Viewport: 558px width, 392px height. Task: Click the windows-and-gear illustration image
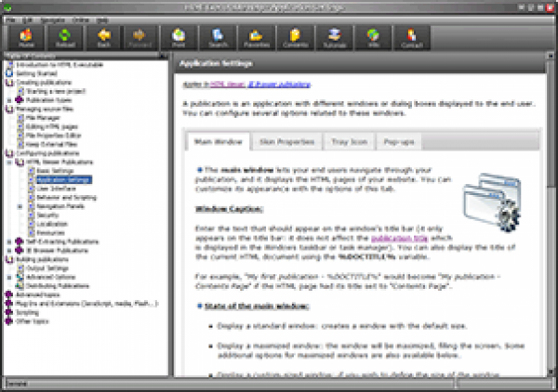click(x=492, y=203)
